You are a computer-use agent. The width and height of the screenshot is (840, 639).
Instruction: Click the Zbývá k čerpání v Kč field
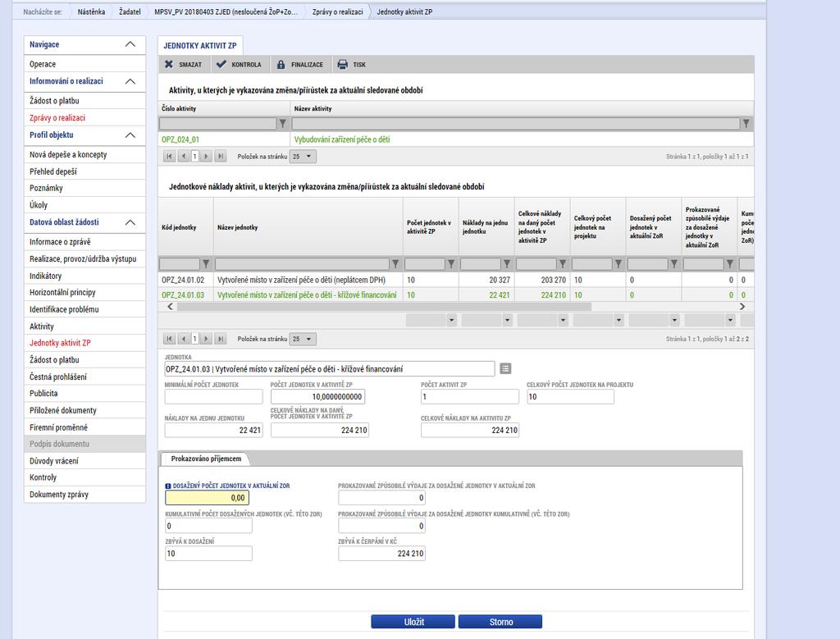click(x=381, y=554)
